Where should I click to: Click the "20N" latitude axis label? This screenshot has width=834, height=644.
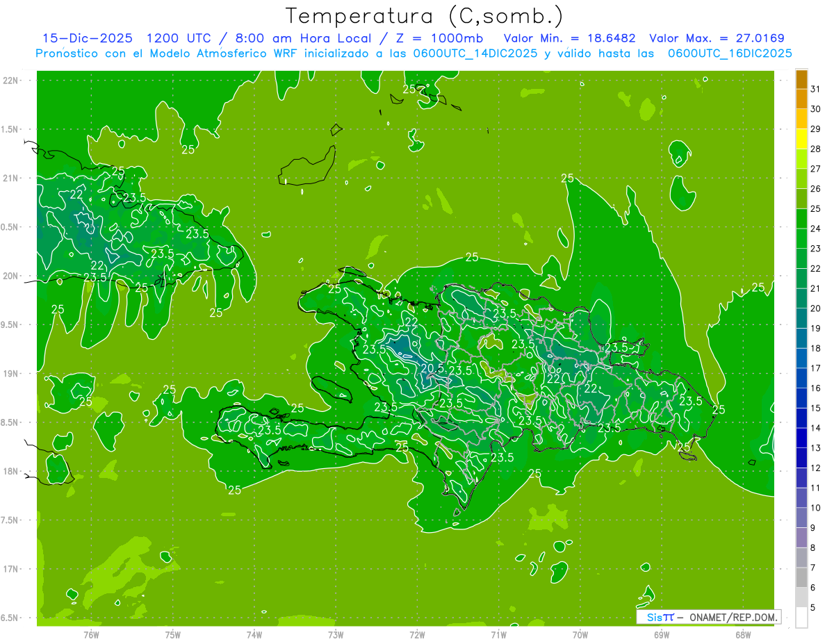click(x=10, y=276)
